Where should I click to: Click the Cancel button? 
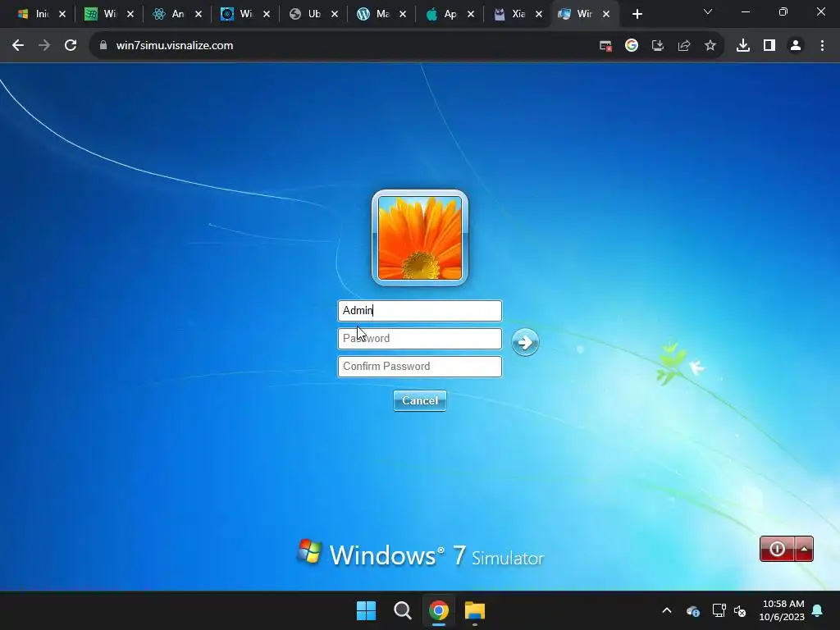(x=419, y=400)
